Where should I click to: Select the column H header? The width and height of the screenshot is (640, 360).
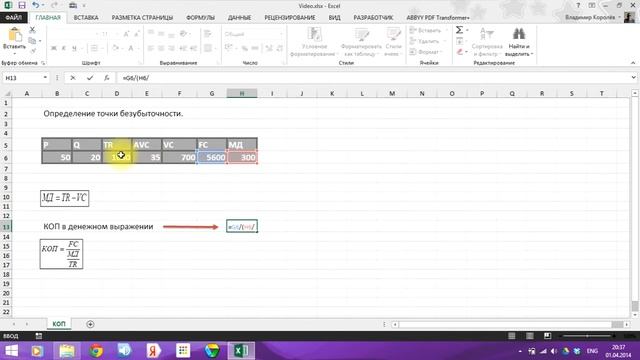click(x=242, y=93)
